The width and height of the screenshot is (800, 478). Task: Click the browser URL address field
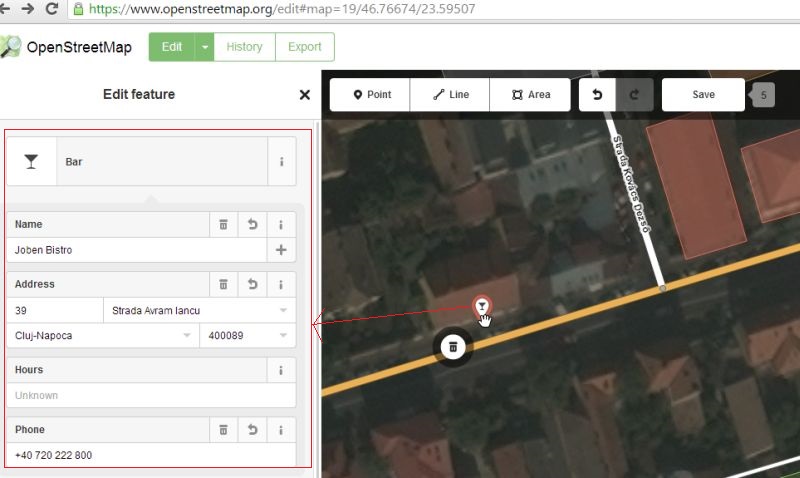click(434, 9)
